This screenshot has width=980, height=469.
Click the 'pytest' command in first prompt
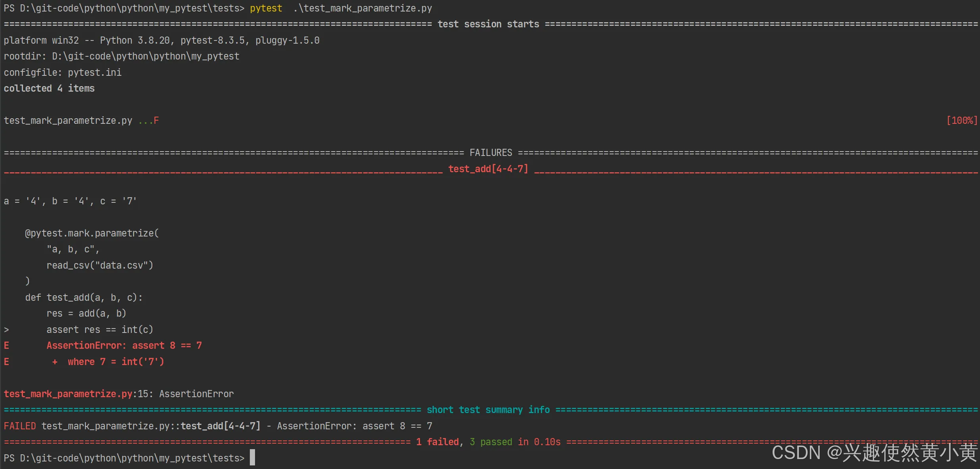(x=266, y=8)
